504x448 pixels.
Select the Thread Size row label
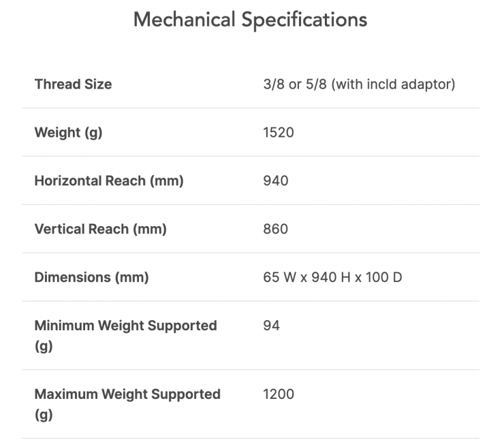73,84
